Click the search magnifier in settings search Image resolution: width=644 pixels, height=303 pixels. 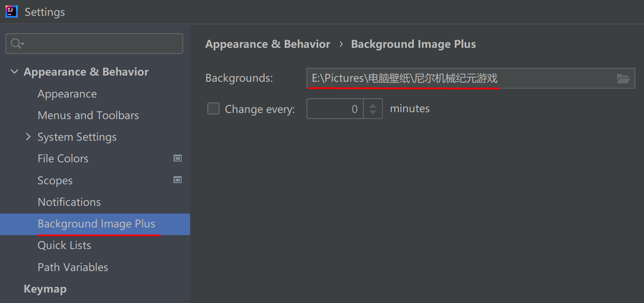tap(16, 43)
